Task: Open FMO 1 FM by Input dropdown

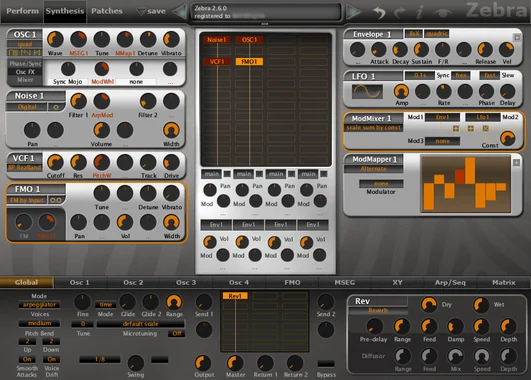Action: (27, 200)
